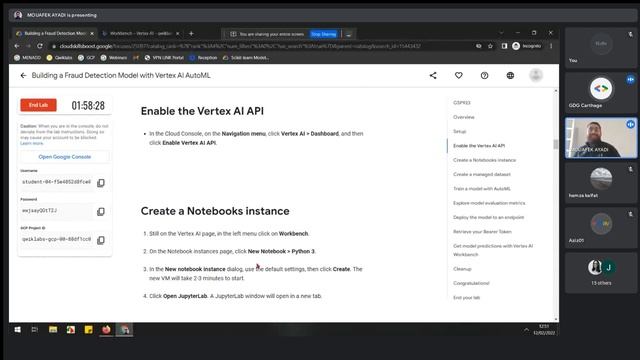Open the Reception bookmark
The height and width of the screenshot is (360, 640).
(203, 58)
